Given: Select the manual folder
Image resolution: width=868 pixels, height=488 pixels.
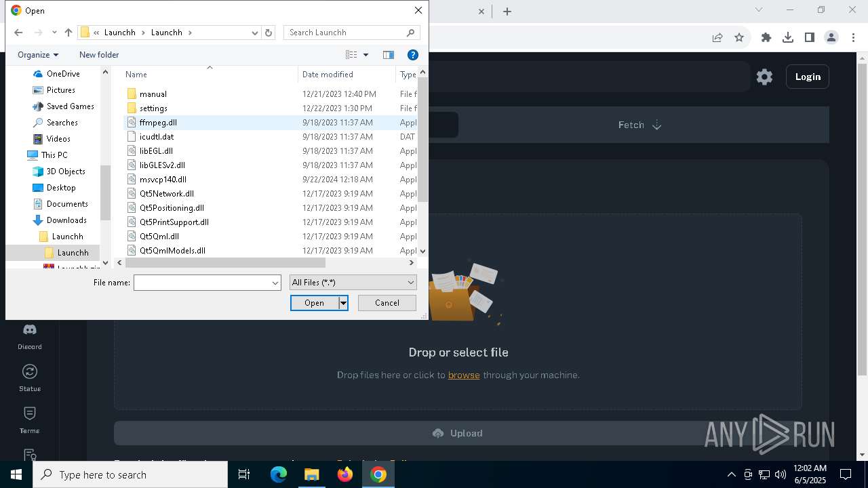Looking at the screenshot, I should pos(153,94).
